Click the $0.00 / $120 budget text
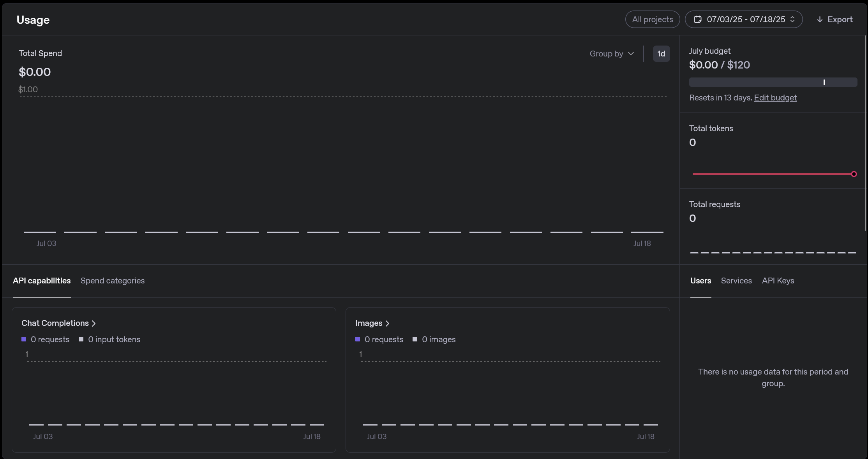Screen dimensions: 868x459 pyautogui.click(x=720, y=65)
